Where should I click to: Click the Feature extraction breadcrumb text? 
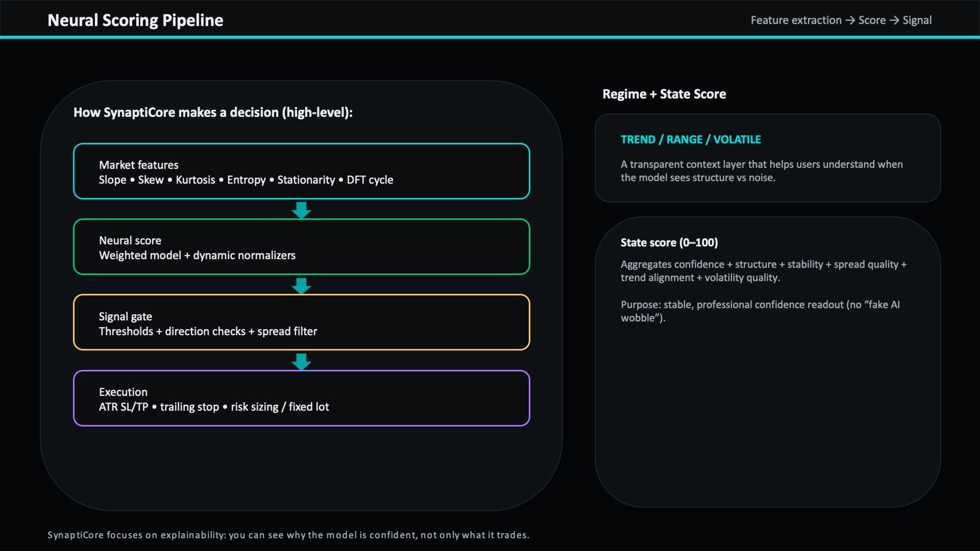pos(795,20)
